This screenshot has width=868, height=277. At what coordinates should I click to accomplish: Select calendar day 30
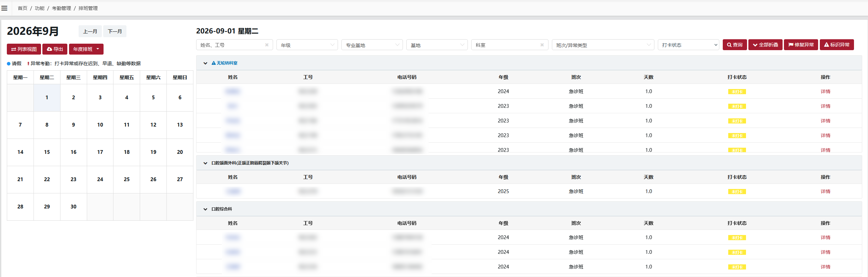[x=73, y=207]
